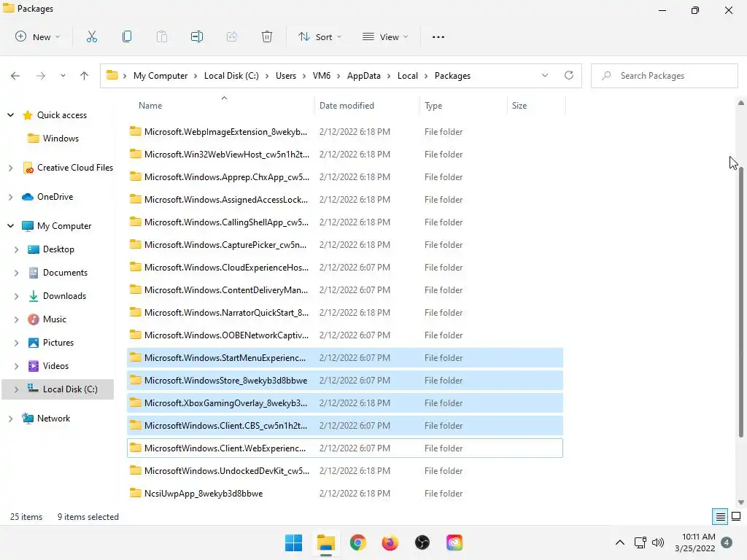This screenshot has width=747, height=560.
Task: Click the Delete trash can icon
Action: (x=267, y=36)
